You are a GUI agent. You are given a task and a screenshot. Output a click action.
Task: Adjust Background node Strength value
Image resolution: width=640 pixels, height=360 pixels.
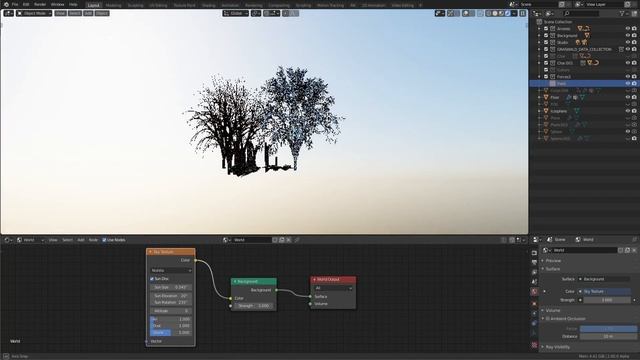[254, 306]
